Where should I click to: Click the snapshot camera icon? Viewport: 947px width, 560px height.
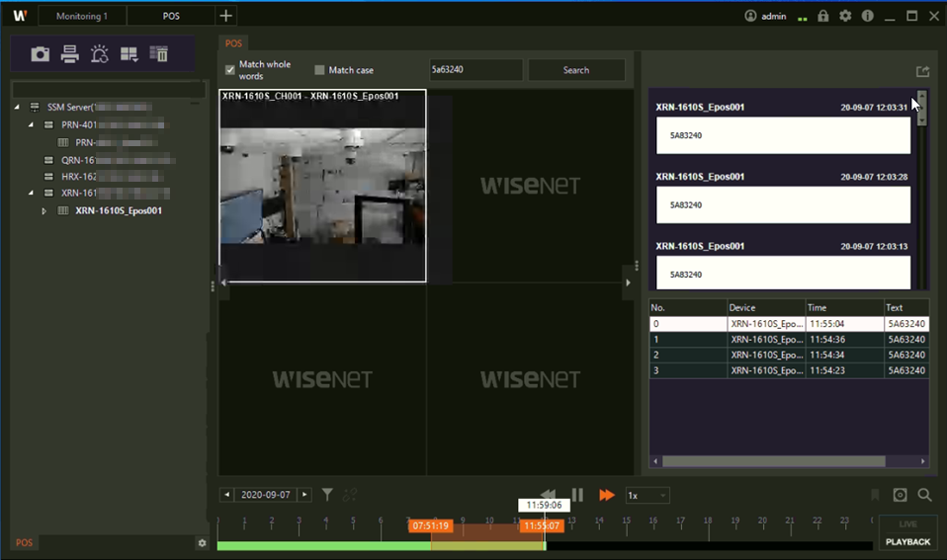(x=40, y=54)
